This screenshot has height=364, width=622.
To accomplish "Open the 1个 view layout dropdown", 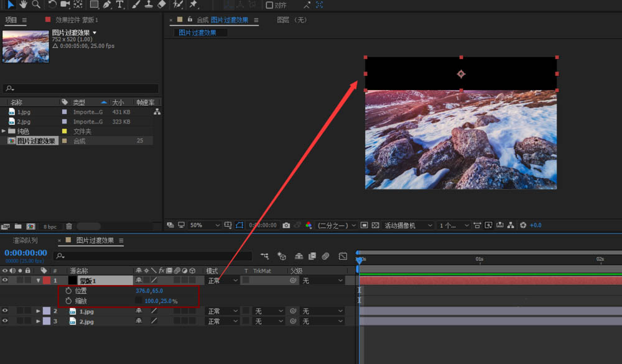I will tap(454, 225).
